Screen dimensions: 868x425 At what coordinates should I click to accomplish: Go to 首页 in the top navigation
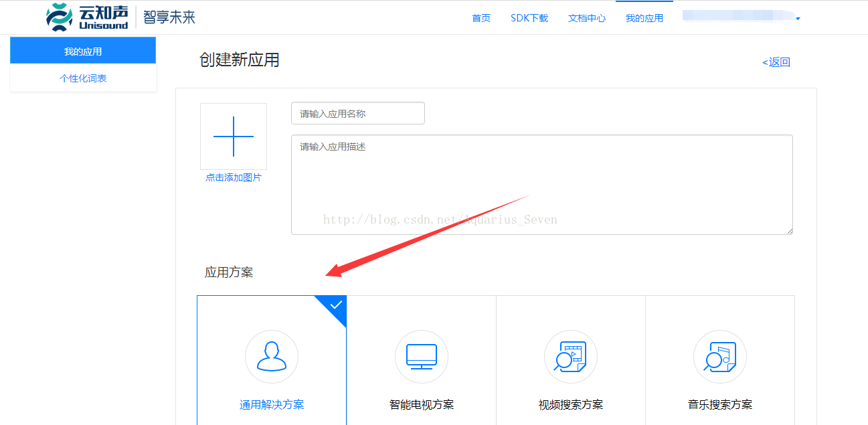coord(481,18)
